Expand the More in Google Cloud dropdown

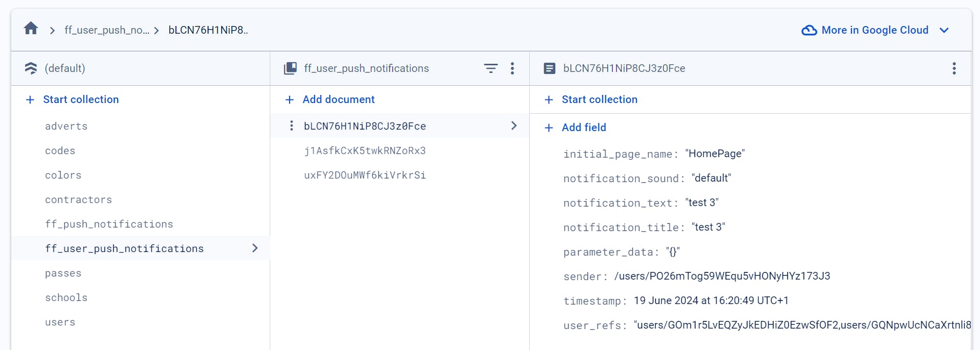coord(944,30)
